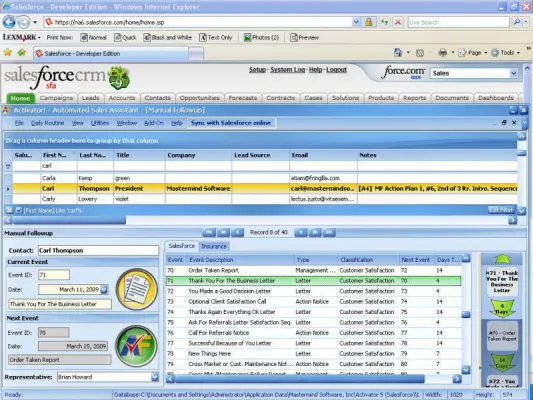Click the Live Search input box
533x400 pixels.
[458, 22]
